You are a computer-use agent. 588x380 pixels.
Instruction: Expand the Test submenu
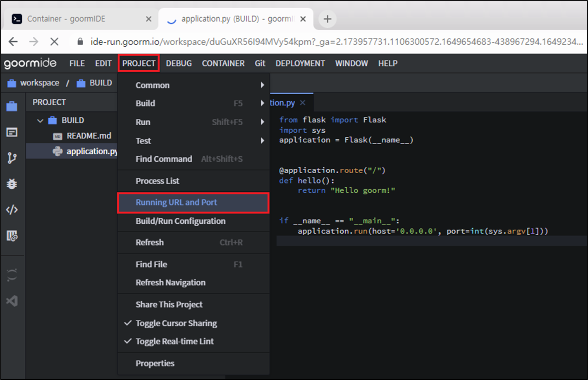pyautogui.click(x=194, y=141)
